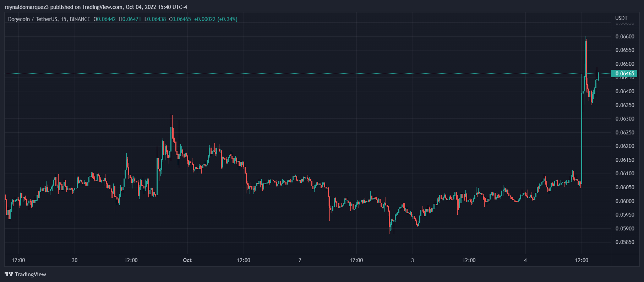Select the 30 date label on time axis
This screenshot has height=282, width=644.
(x=75, y=260)
